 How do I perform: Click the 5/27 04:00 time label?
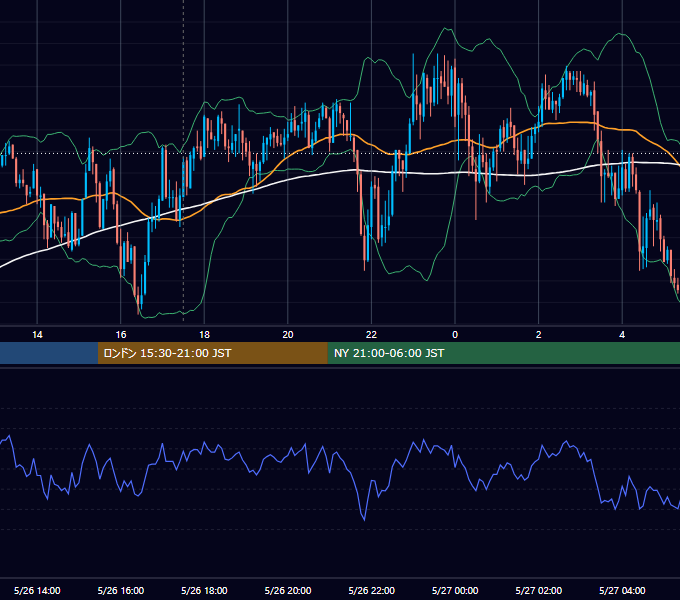pyautogui.click(x=622, y=590)
